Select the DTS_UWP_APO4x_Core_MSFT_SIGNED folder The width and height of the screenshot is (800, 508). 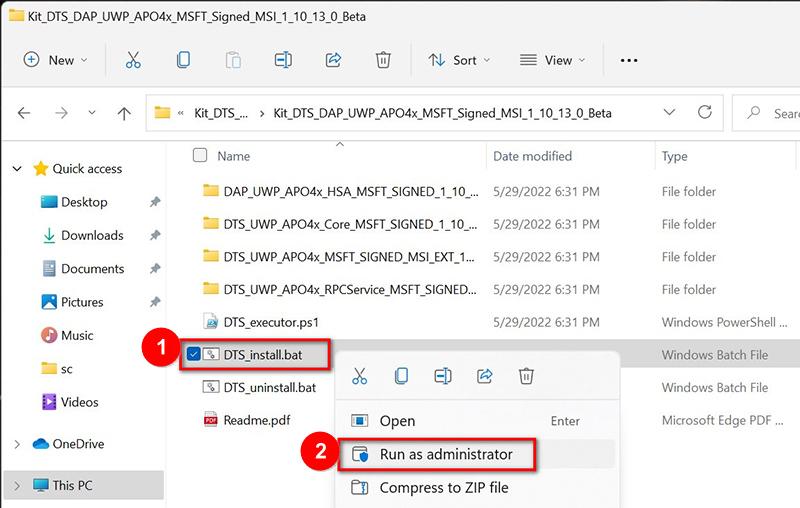pyautogui.click(x=351, y=224)
